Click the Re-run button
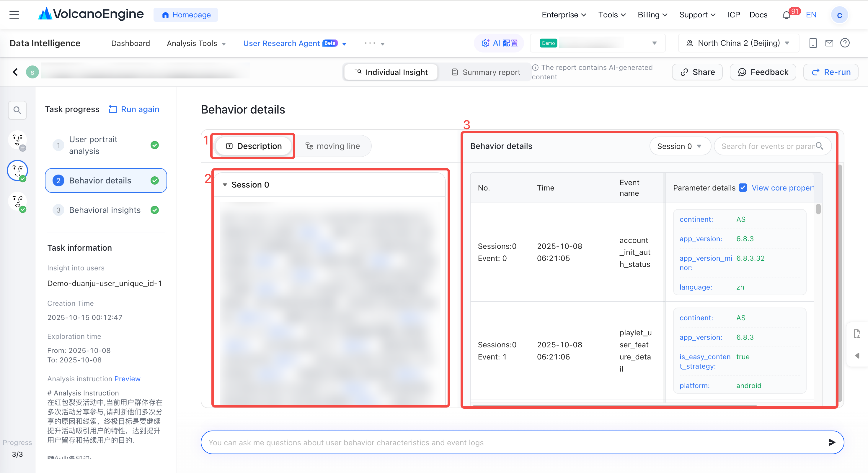 (x=831, y=72)
